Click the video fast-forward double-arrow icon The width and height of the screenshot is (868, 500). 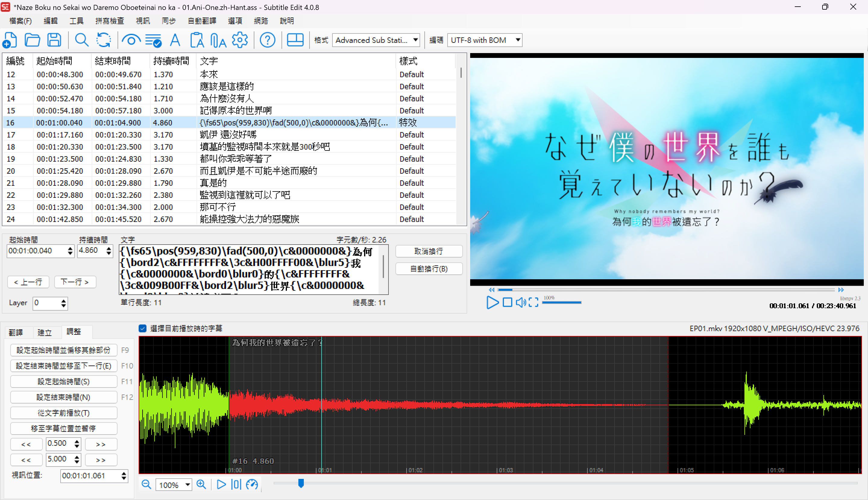(x=841, y=290)
